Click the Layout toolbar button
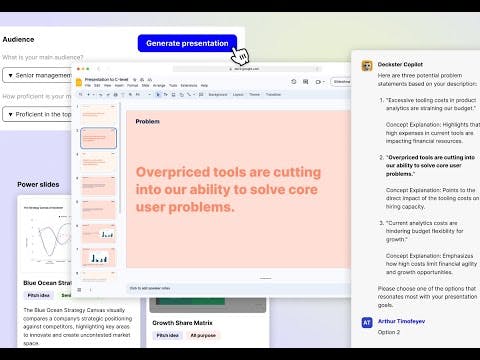 tap(238, 95)
